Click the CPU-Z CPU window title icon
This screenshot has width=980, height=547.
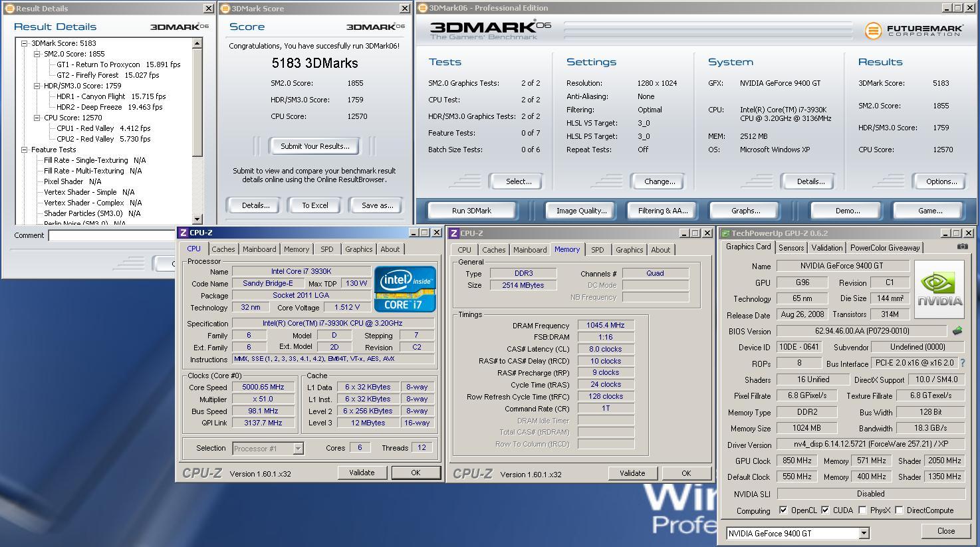point(184,233)
